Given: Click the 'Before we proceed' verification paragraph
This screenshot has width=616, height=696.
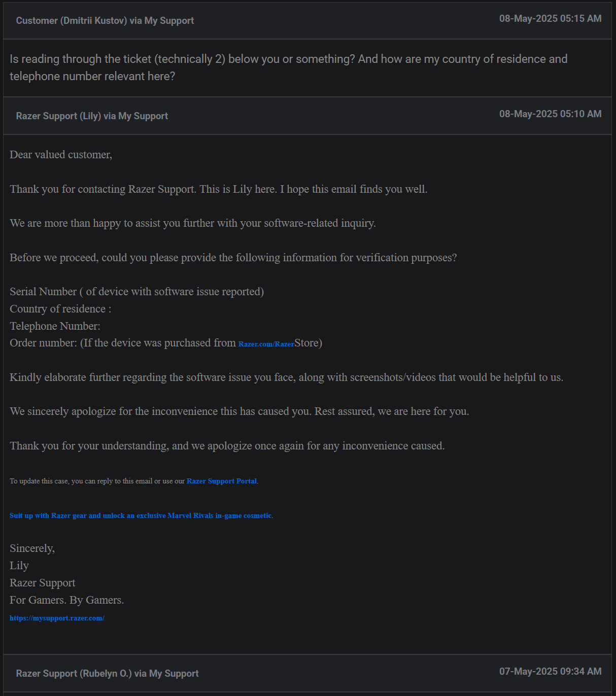Looking at the screenshot, I should coord(233,258).
